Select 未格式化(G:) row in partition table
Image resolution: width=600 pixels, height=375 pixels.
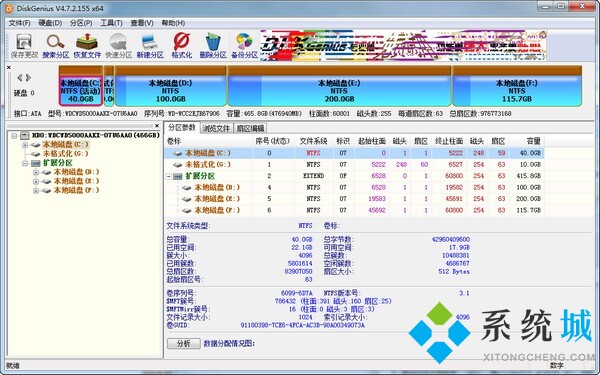pyautogui.click(x=354, y=164)
